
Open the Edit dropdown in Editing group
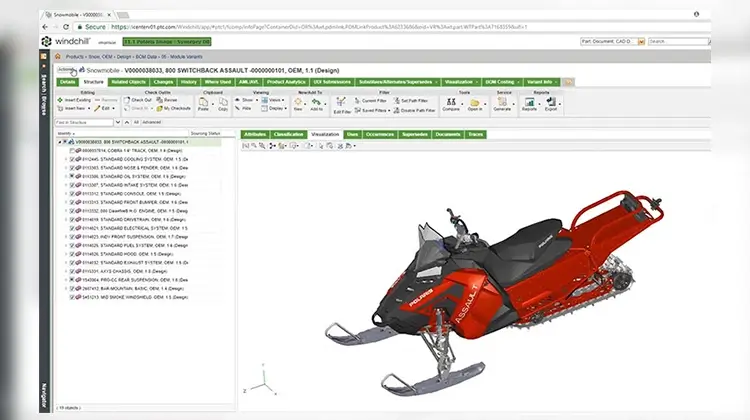[113, 109]
